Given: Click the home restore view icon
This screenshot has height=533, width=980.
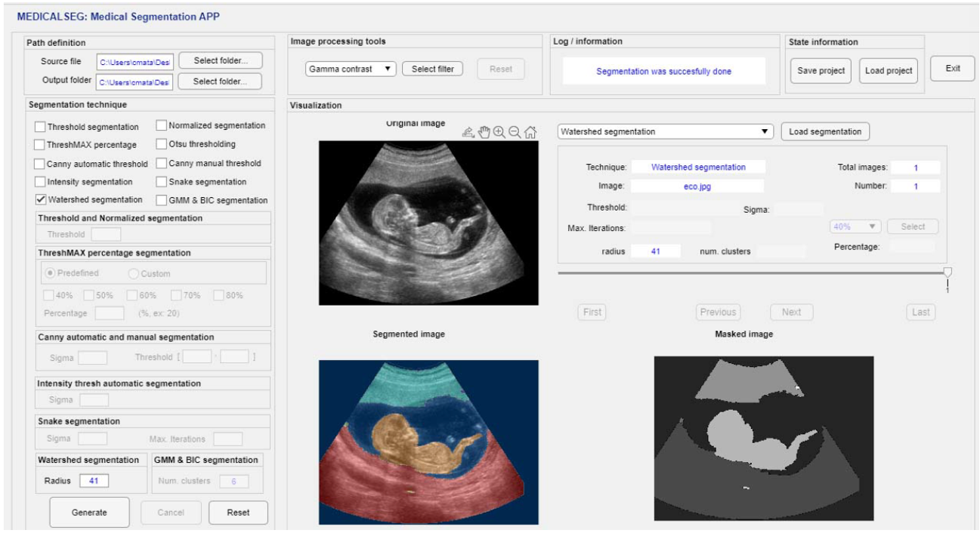Looking at the screenshot, I should [530, 132].
